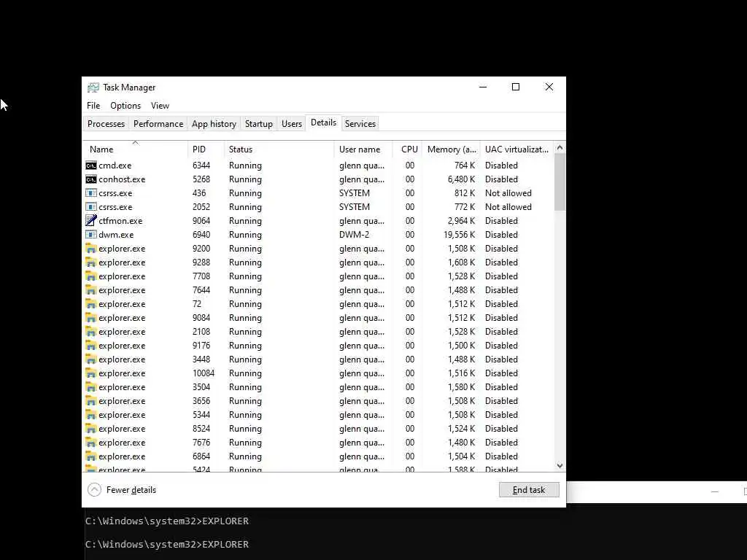The height and width of the screenshot is (560, 747).
Task: Sort by the Memory column header
Action: (451, 149)
